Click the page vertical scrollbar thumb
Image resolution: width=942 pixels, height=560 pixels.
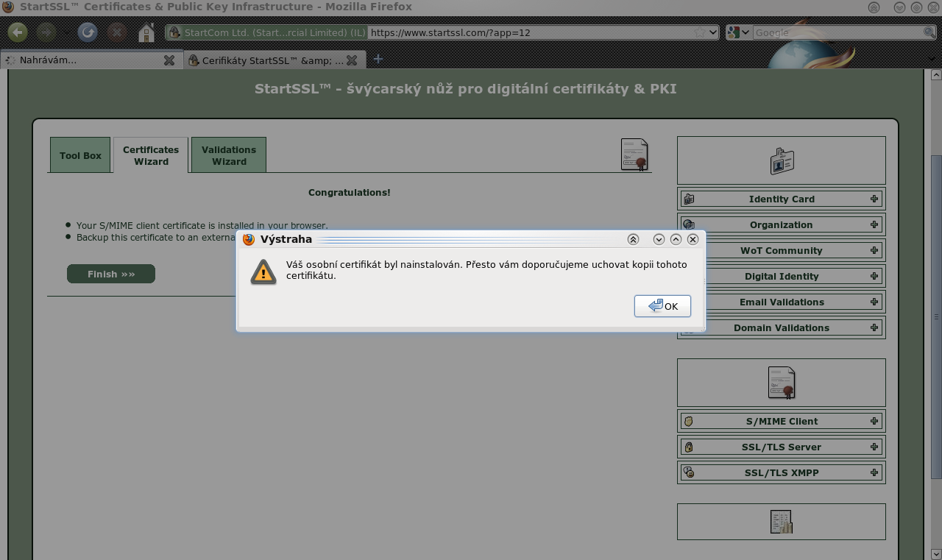936,316
